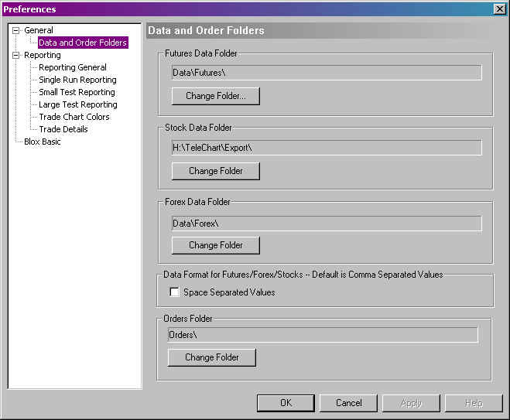
Task: Select Trade Details in tree
Action: (63, 130)
